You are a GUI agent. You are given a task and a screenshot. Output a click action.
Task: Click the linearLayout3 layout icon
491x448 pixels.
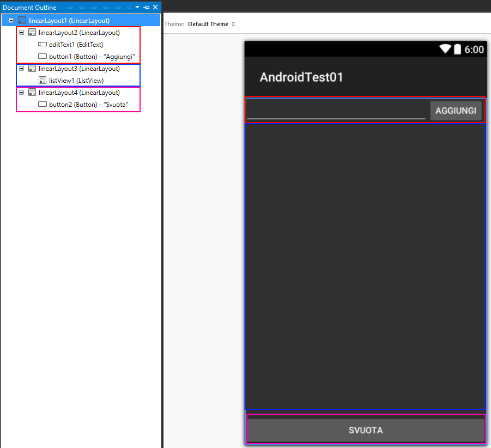(32, 69)
